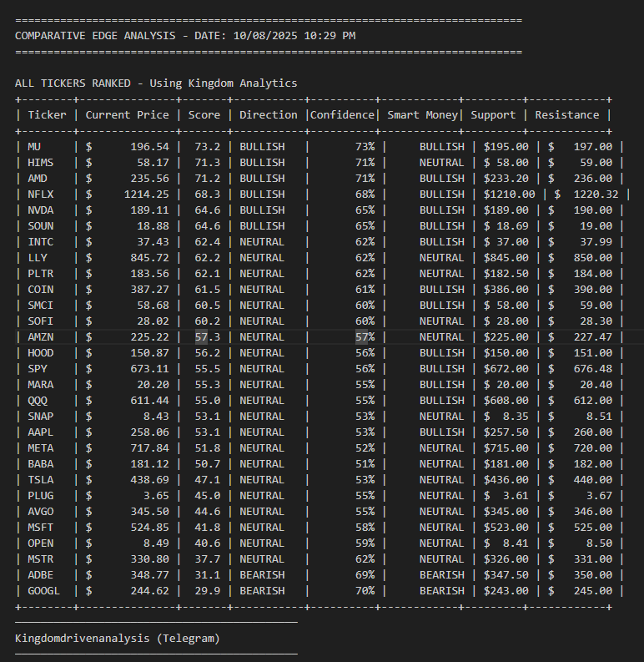Select META ticker symbol
Viewport: 644px width, 662px height.
point(41,448)
